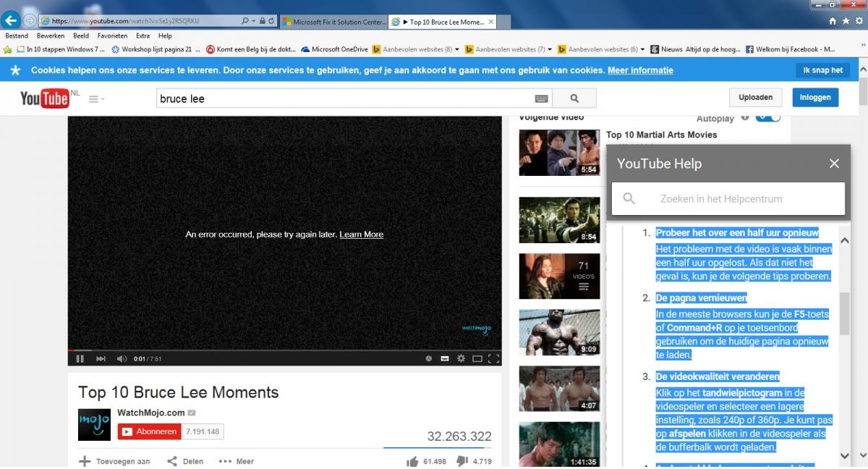868x469 pixels.
Task: Open the Favorieten menu
Action: pos(112,35)
